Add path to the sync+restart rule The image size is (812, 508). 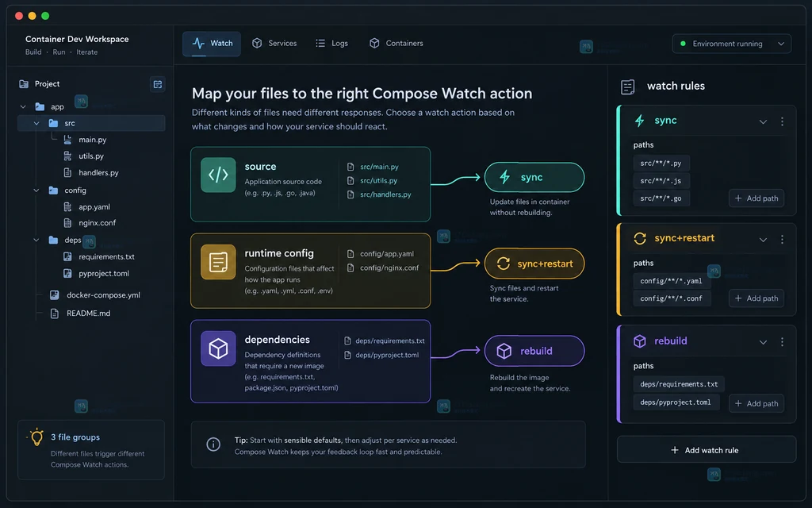[x=756, y=298]
